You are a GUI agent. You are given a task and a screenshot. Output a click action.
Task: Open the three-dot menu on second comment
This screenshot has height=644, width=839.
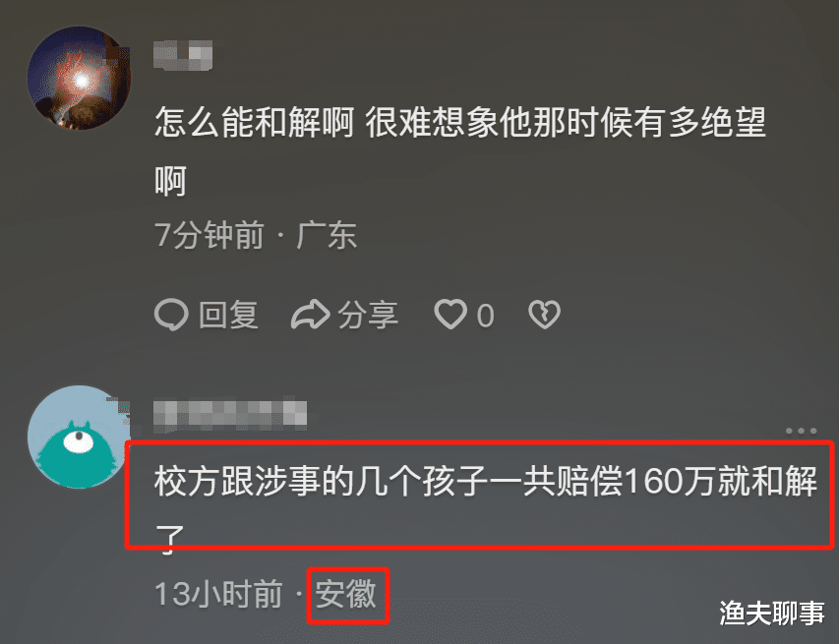point(801,431)
